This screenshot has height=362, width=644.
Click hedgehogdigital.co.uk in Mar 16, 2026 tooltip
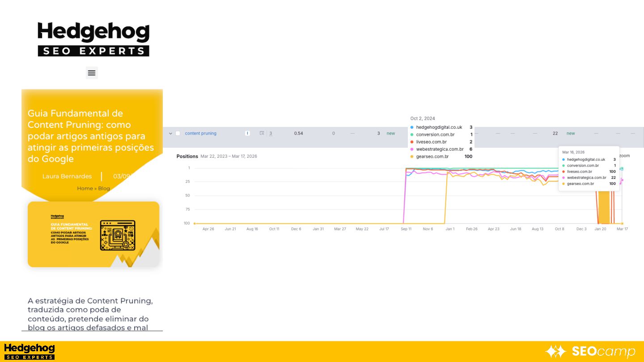(x=586, y=160)
